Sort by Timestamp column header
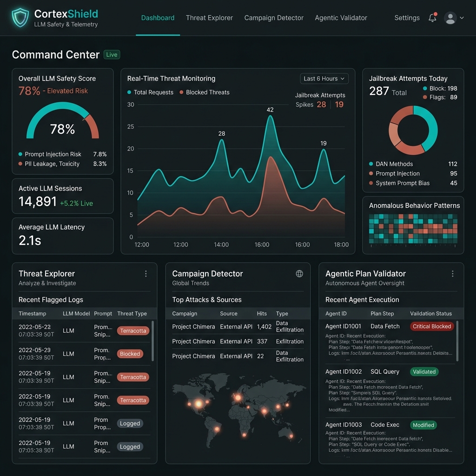Image resolution: width=476 pixels, height=476 pixels. (x=32, y=314)
